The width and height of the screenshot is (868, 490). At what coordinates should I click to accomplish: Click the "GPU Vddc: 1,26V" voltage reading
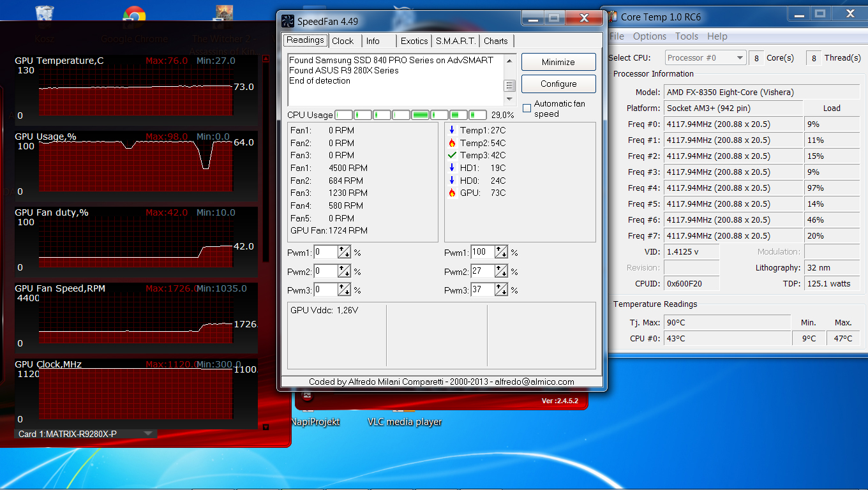(324, 310)
